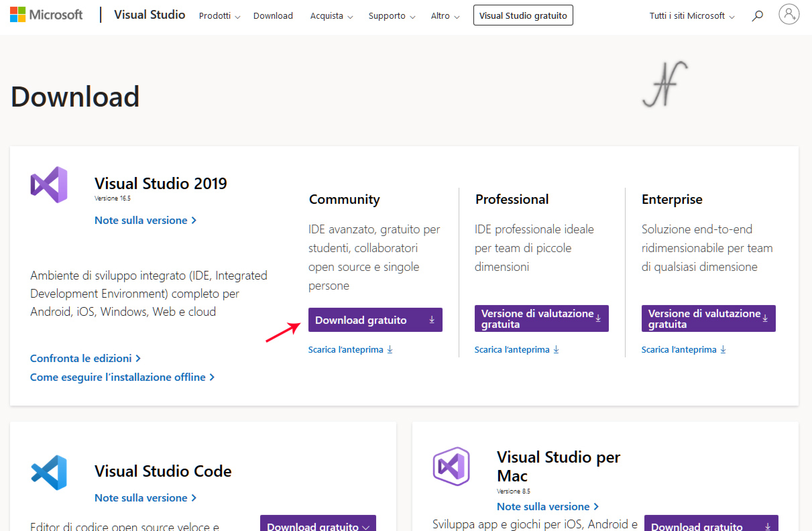Click download arrow on Professional Versione di valutazione

coord(598,318)
